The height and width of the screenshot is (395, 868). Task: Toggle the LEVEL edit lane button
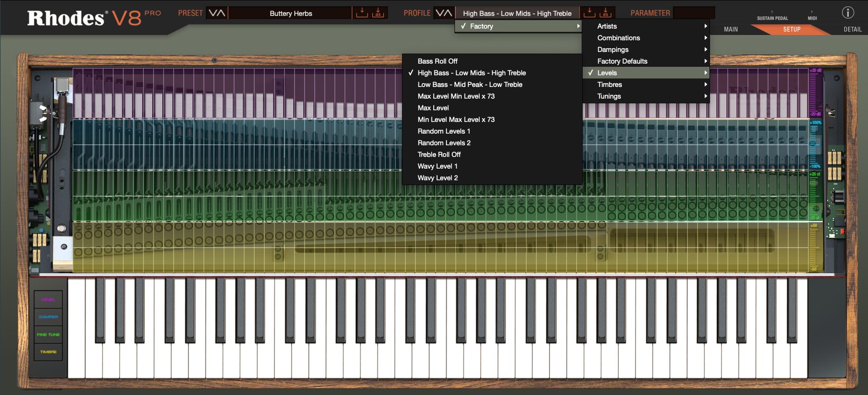[x=48, y=300]
